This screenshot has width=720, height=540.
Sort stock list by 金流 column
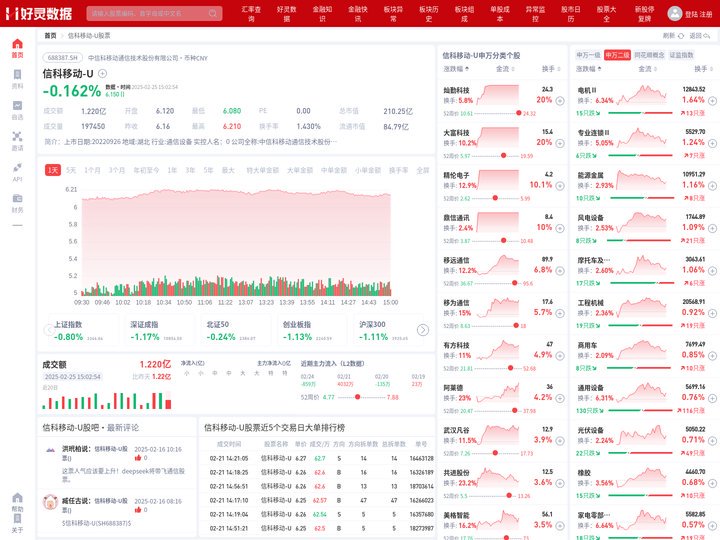tap(505, 69)
